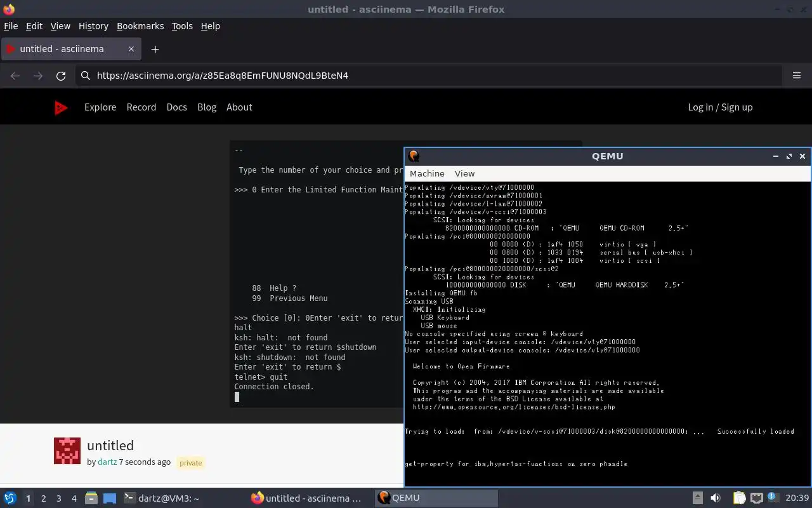Click the 'telnet> quit' line in the recording
Screen dimensions: 812x508
tap(261, 377)
